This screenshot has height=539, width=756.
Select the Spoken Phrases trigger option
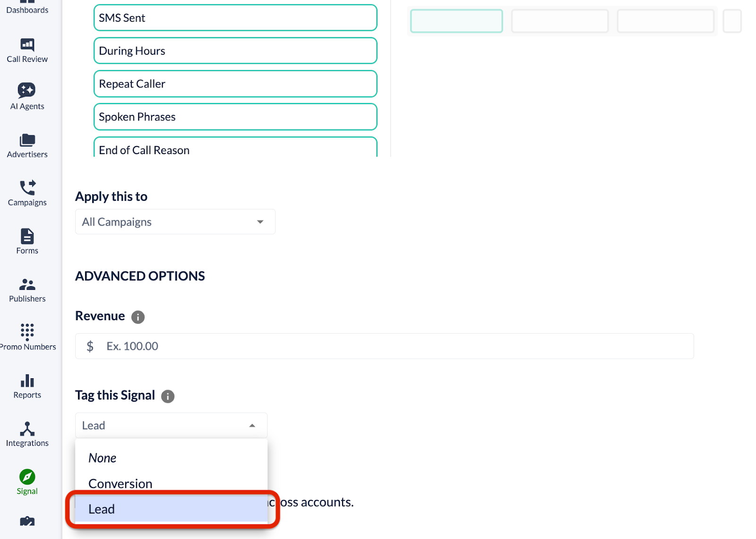(x=235, y=117)
